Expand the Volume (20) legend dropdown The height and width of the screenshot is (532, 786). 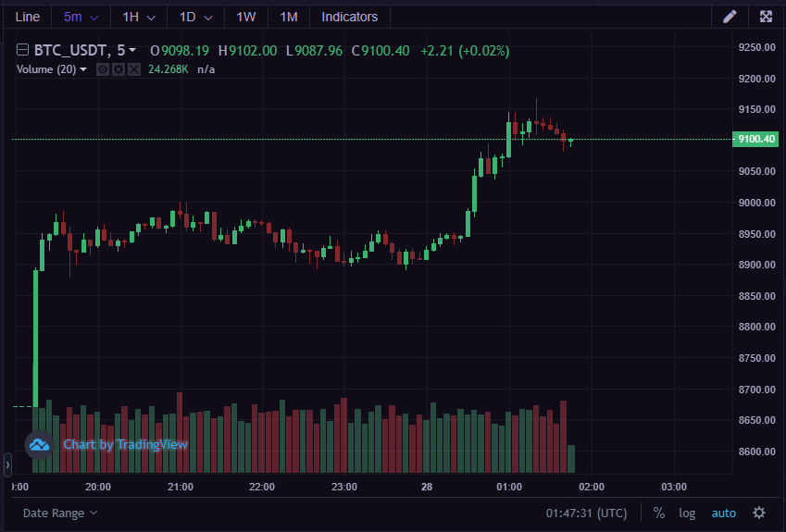pyautogui.click(x=83, y=69)
